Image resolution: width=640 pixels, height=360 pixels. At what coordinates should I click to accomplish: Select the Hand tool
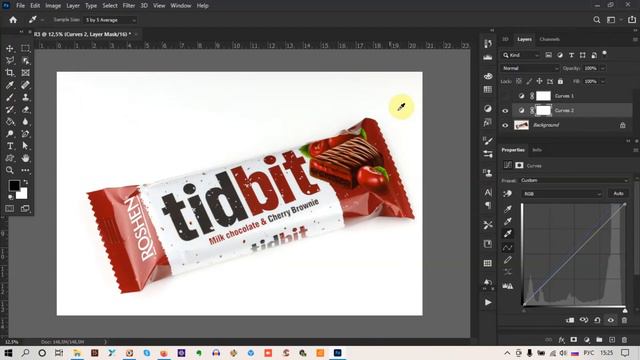click(25, 158)
